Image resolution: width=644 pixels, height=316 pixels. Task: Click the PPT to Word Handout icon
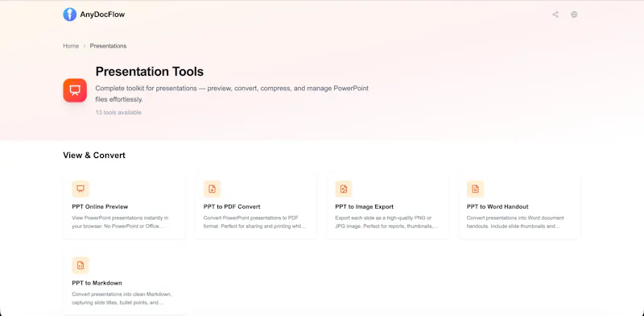click(x=475, y=189)
